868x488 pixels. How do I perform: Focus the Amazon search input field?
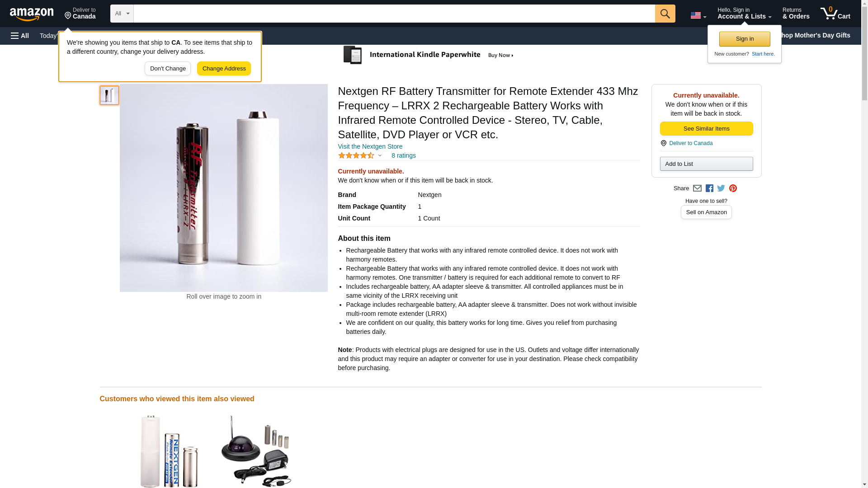click(394, 14)
